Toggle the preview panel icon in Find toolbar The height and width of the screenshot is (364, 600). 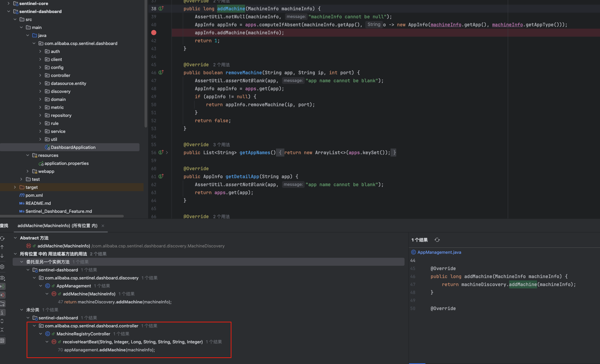pos(2,341)
